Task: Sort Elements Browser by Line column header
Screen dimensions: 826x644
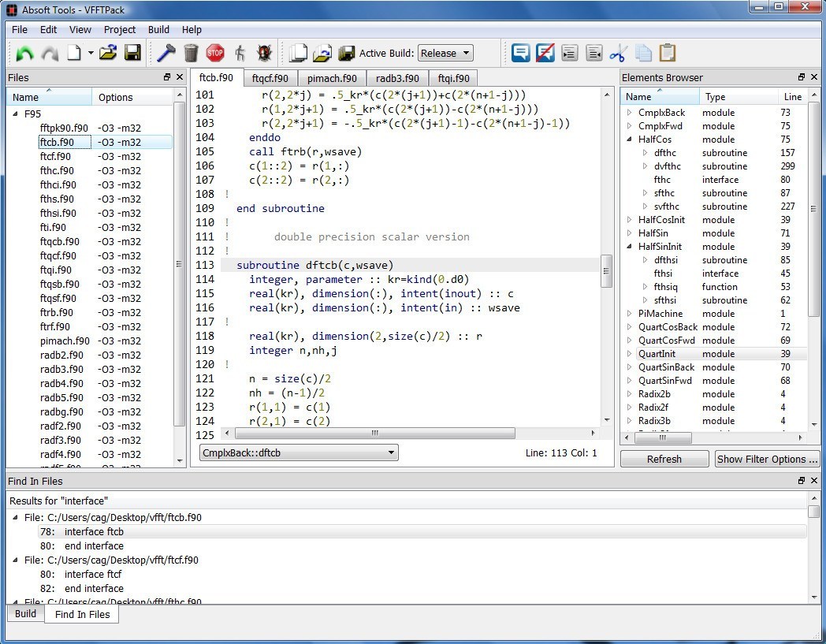Action: [792, 96]
